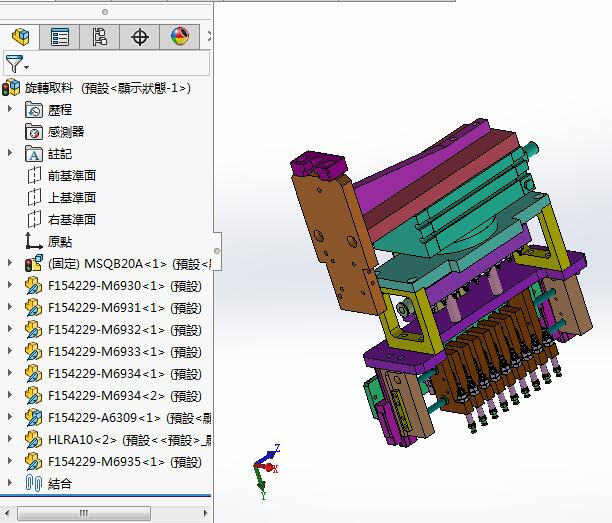The width and height of the screenshot is (612, 523).
Task: Select the 感測器 text label
Action: tap(66, 132)
